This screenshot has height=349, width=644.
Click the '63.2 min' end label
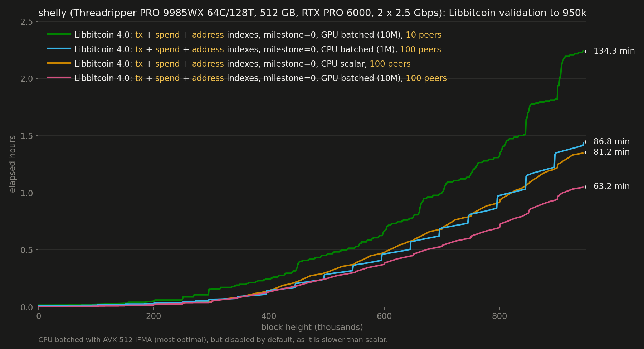click(611, 186)
